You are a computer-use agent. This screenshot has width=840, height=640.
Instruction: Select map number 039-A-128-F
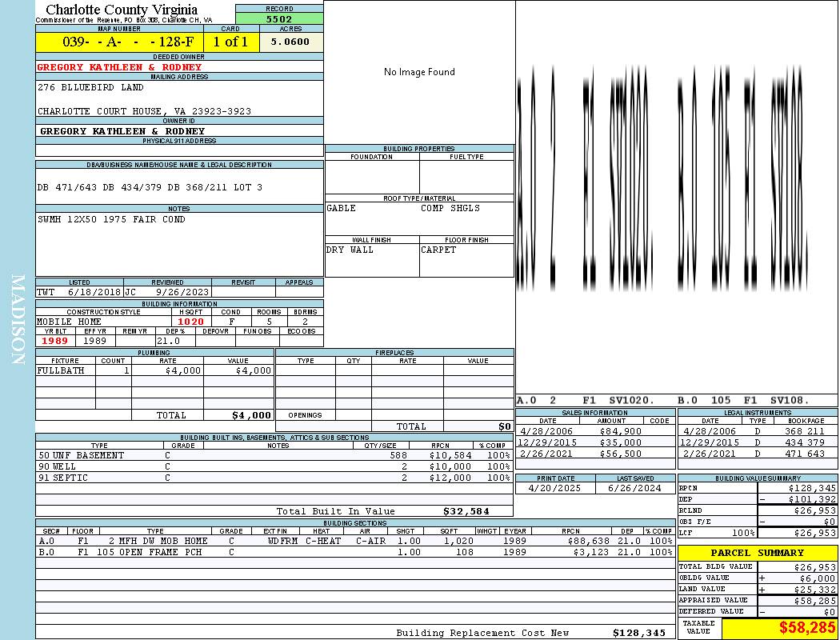click(x=128, y=42)
